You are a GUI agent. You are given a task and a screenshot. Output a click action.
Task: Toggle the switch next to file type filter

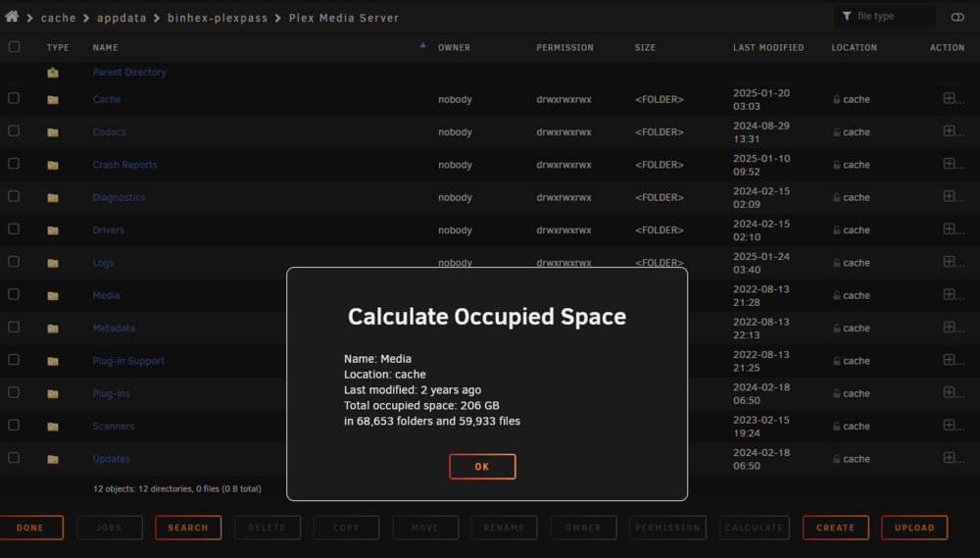pos(957,17)
